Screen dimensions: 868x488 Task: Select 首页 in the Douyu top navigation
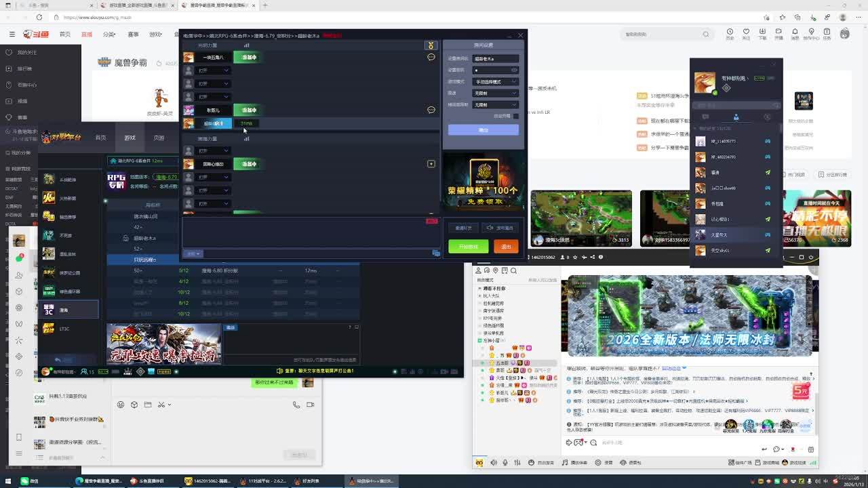tap(65, 34)
